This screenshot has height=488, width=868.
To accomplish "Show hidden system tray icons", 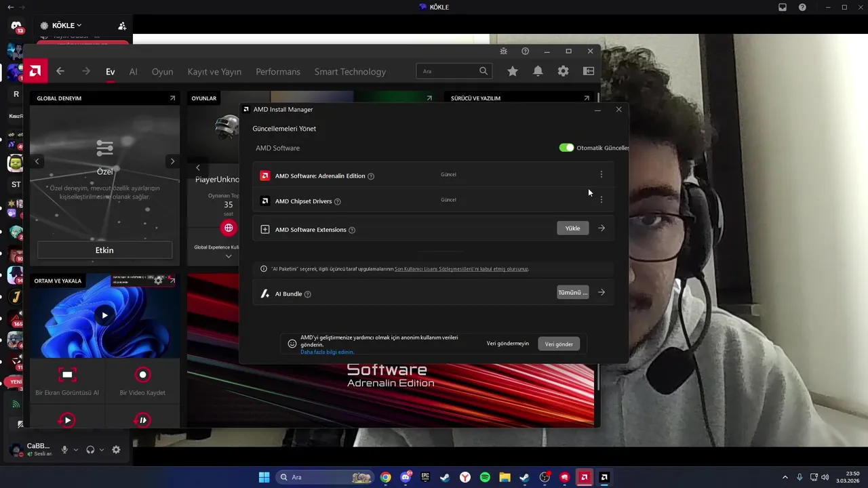I will point(785,477).
